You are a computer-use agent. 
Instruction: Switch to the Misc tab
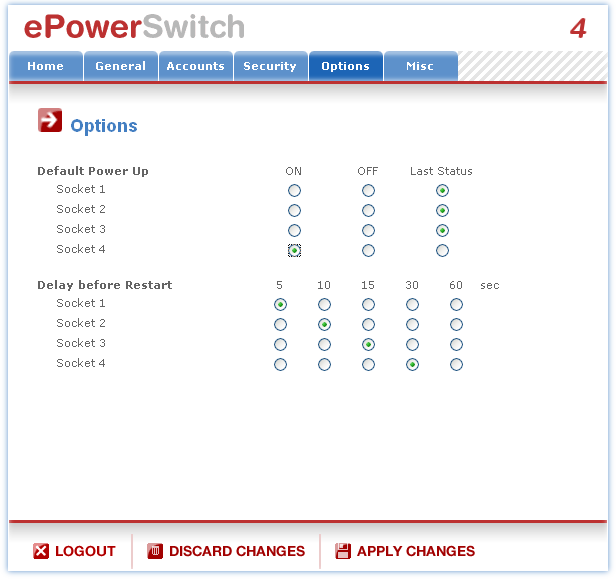420,66
